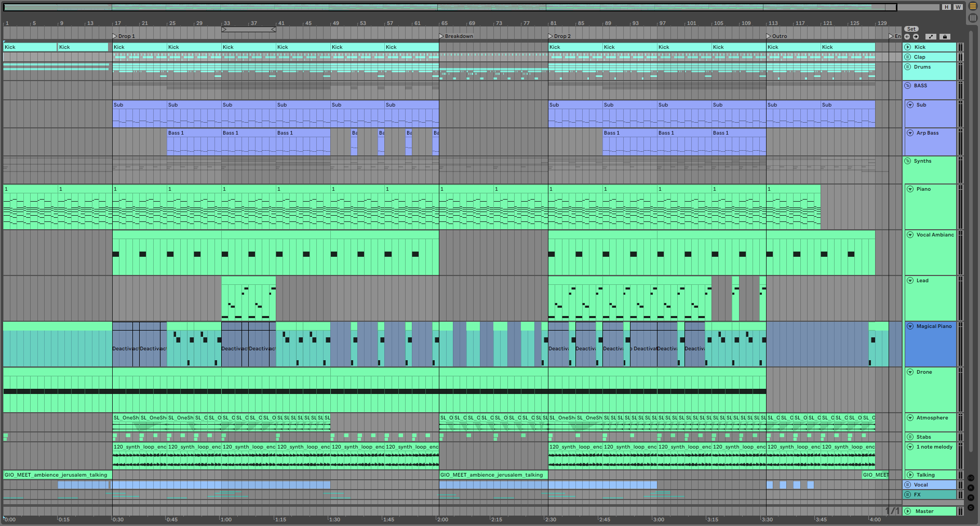
Task: Fold the Synths group track
Action: 908,161
